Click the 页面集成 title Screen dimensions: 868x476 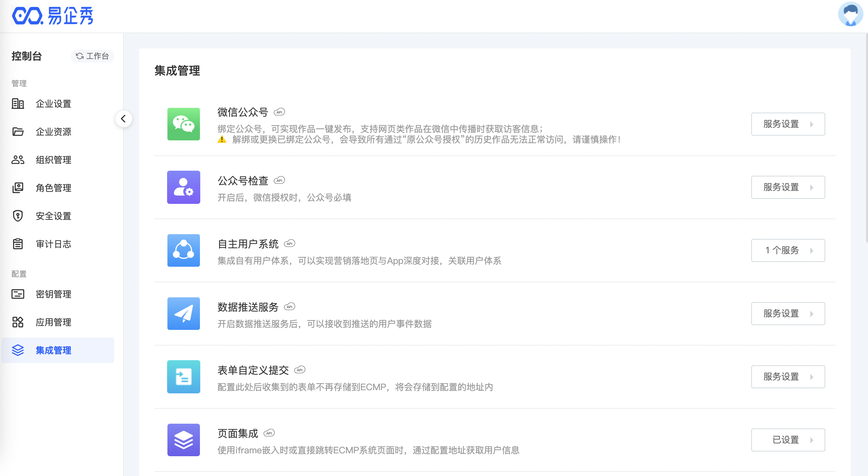(x=238, y=434)
